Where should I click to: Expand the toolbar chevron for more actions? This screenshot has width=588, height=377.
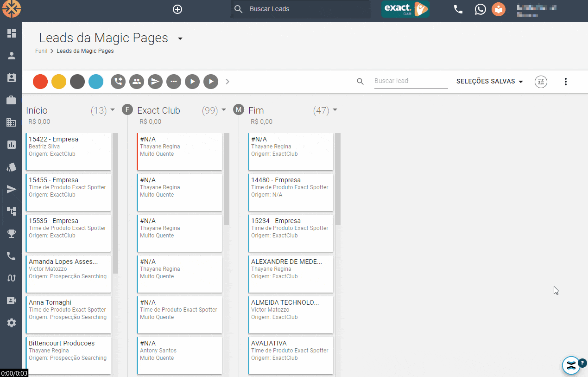228,82
